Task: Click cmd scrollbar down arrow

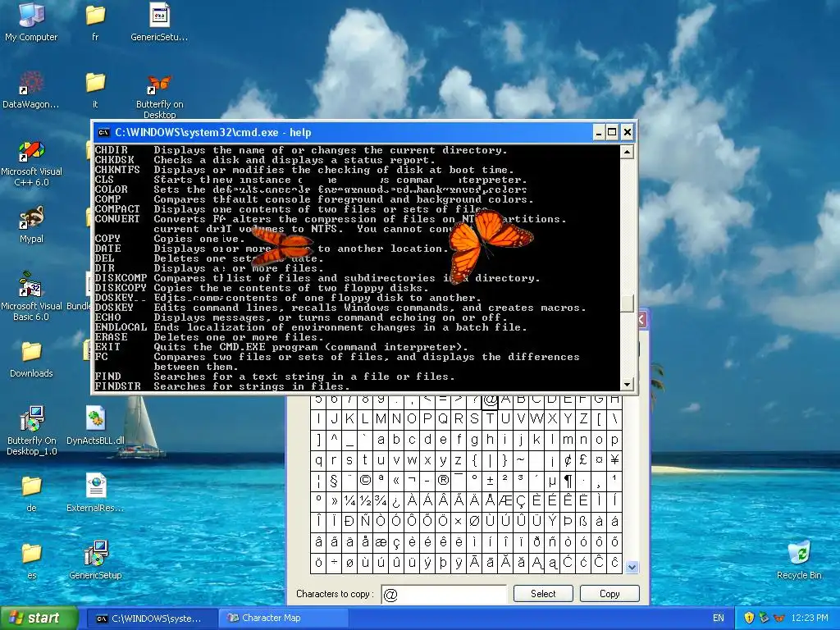Action: coord(627,384)
